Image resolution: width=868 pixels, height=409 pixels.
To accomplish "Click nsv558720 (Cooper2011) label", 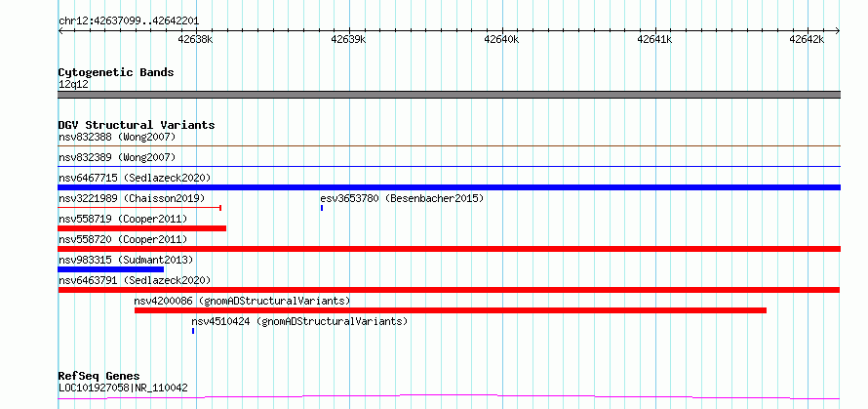I will (123, 239).
